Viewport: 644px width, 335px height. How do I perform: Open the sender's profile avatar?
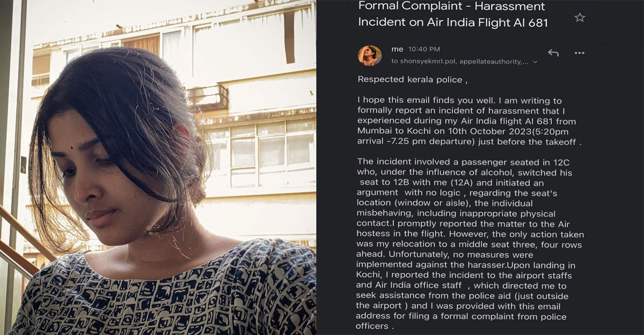(369, 56)
